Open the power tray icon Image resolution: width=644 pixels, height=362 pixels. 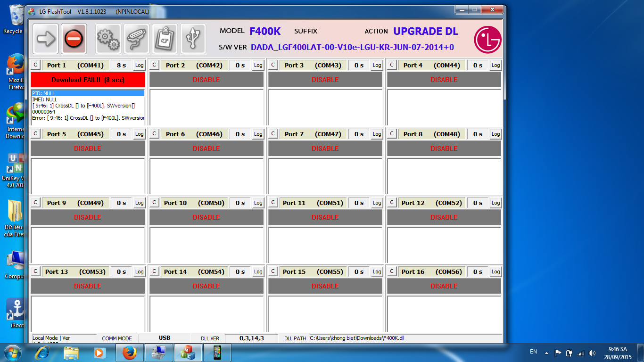click(x=569, y=353)
